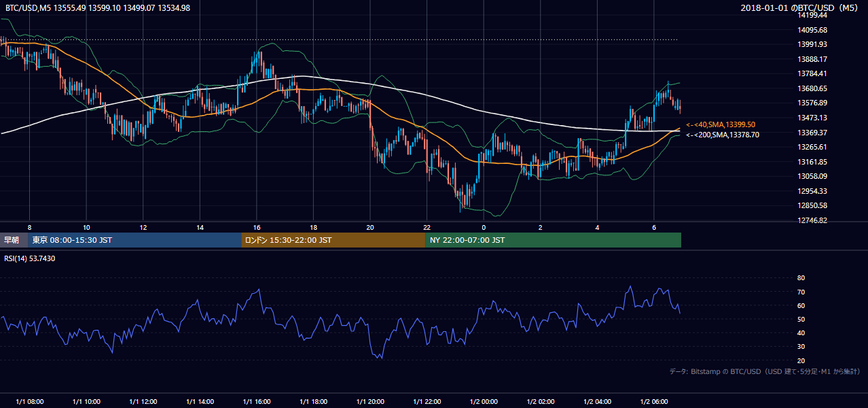
Task: Click the 1/2 04:00 bottom time label
Action: point(598,401)
